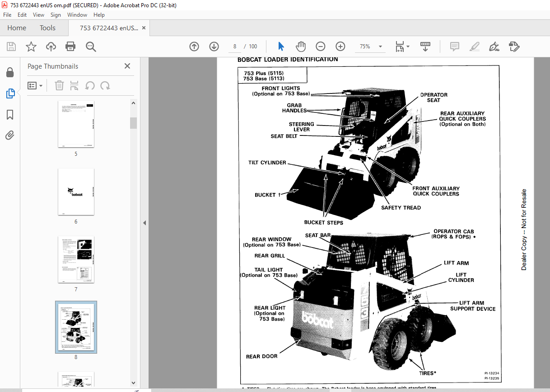Viewport: 550px width, 392px height.
Task: Show the Bookmarks navigation pane
Action: [x=10, y=115]
